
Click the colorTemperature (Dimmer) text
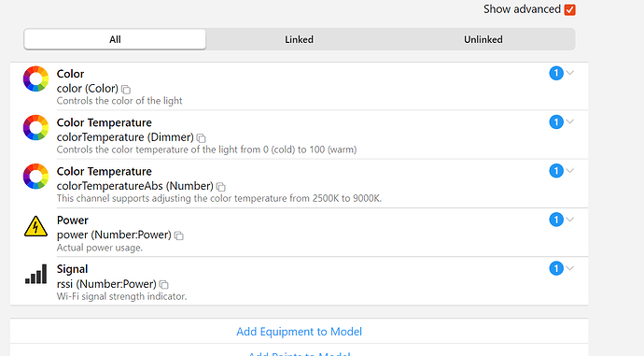click(x=125, y=137)
